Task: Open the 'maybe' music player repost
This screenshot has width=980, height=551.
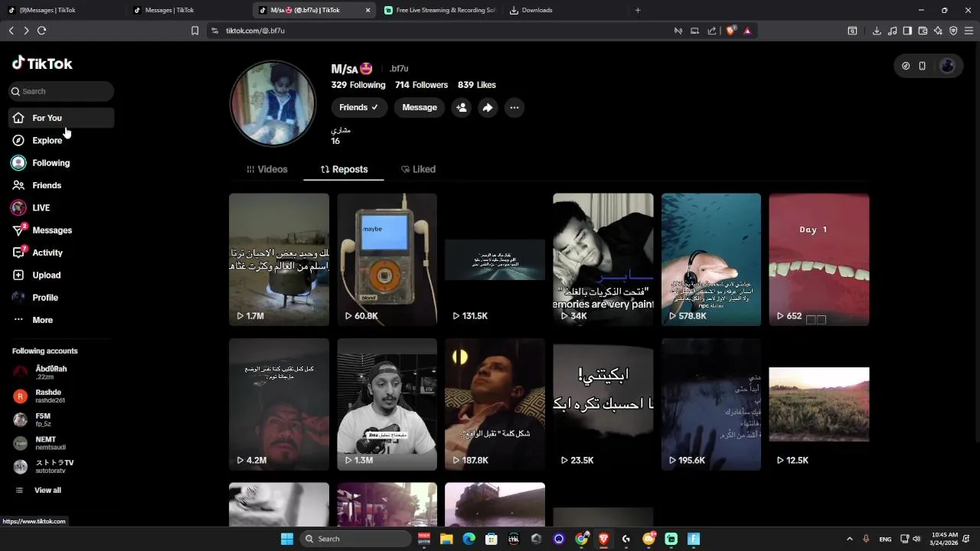Action: coord(387,259)
